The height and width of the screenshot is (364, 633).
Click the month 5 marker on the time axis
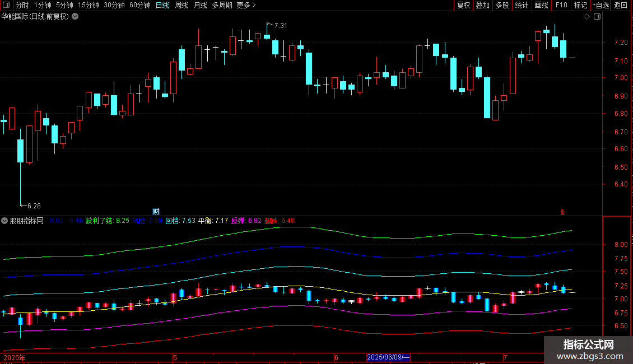(175, 357)
